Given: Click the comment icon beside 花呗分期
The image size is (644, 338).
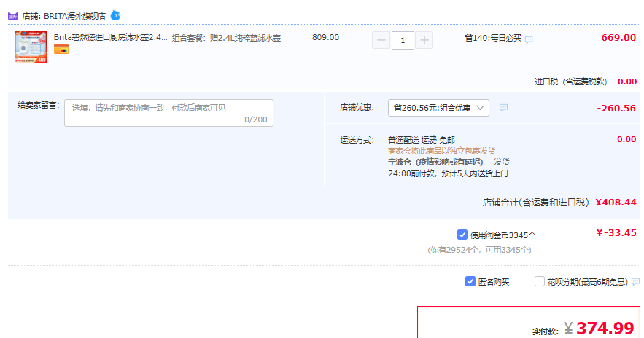Looking at the screenshot, I should click(635, 282).
